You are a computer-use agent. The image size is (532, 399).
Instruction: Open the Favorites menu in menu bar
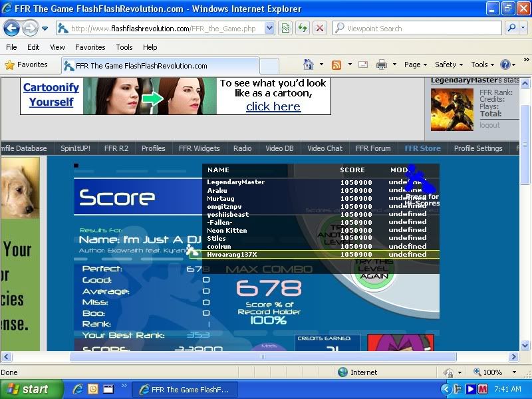(90, 47)
